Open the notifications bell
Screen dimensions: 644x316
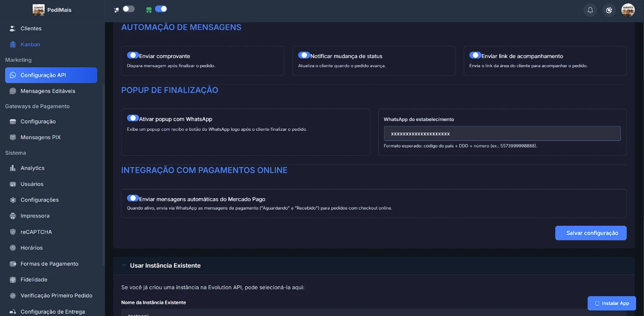coord(590,10)
